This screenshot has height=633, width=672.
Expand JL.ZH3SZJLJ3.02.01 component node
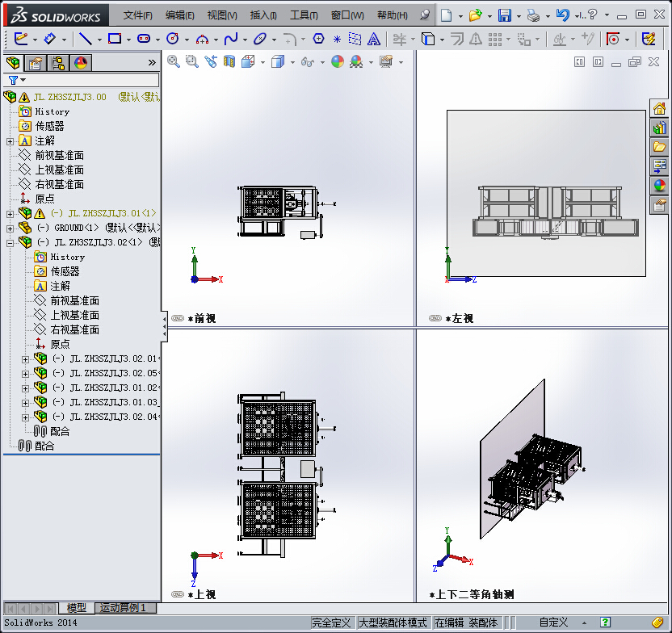click(25, 359)
